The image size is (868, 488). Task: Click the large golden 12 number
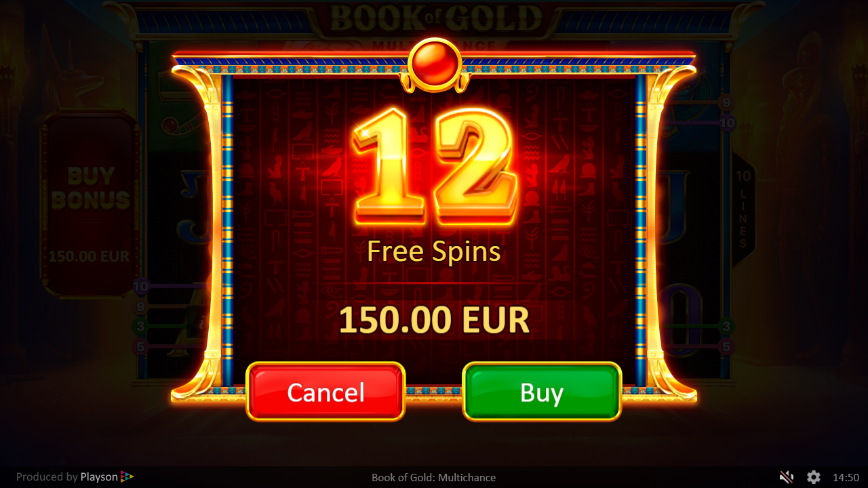(x=434, y=166)
